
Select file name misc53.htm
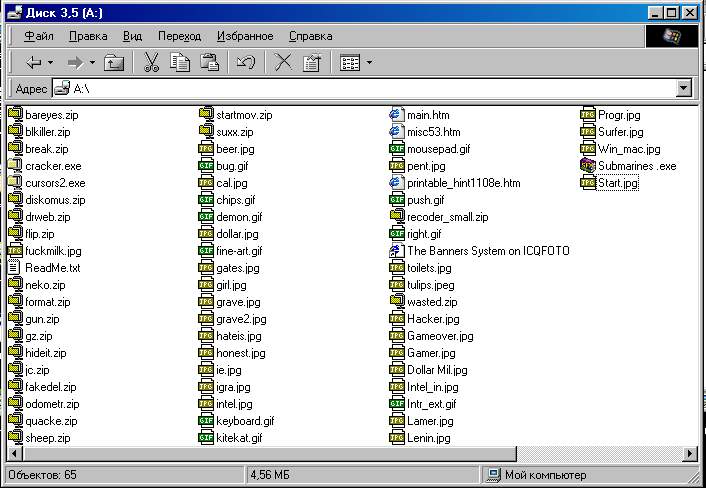click(434, 132)
